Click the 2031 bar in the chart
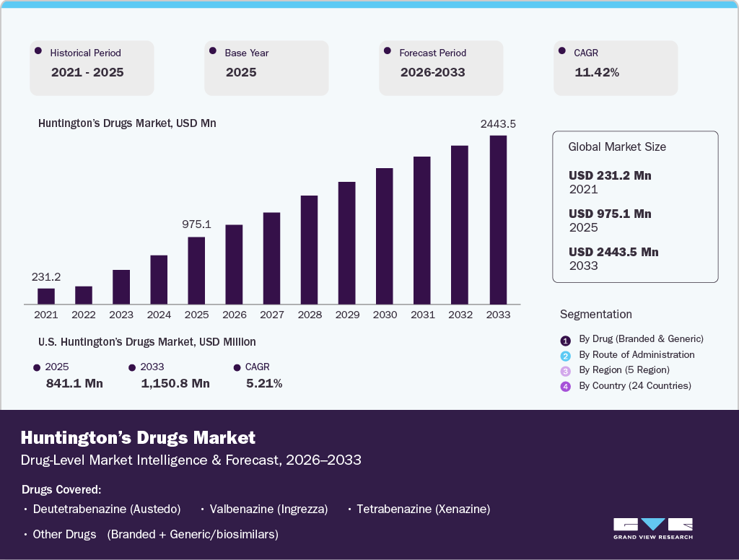Screen dimensions: 739x560 422,230
